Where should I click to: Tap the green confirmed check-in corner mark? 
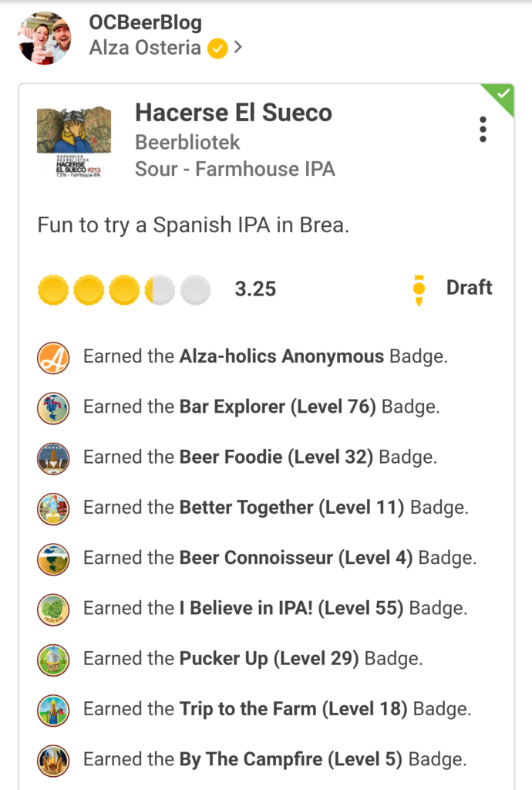[x=502, y=96]
